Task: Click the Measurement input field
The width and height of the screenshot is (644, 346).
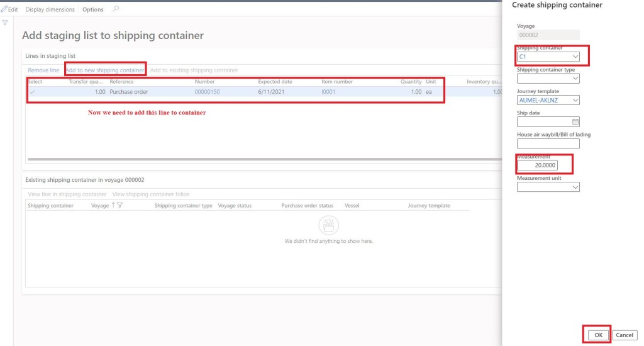Action: click(537, 165)
